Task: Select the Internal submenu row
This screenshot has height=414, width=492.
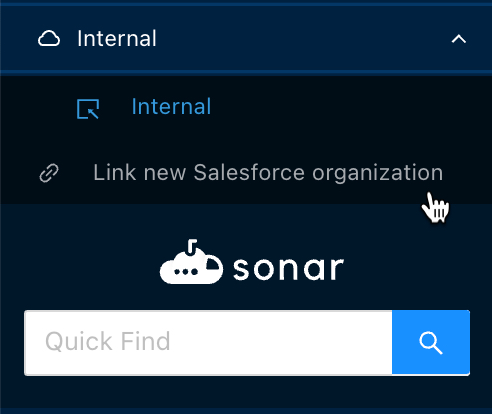Action: click(246, 108)
